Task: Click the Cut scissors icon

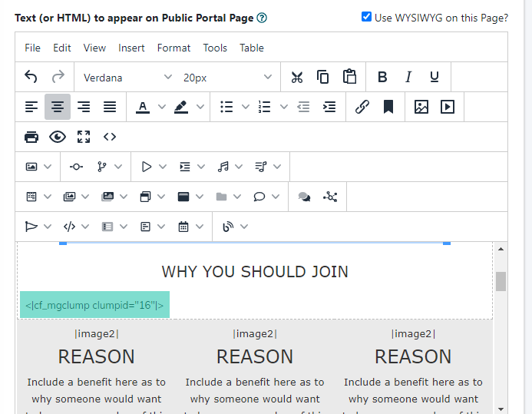Action: click(x=297, y=77)
